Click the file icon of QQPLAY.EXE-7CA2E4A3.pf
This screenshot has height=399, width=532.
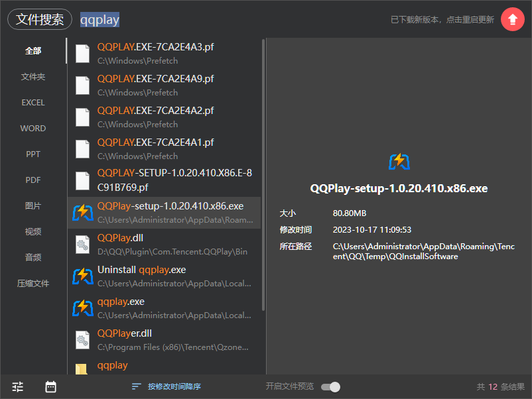(x=82, y=53)
